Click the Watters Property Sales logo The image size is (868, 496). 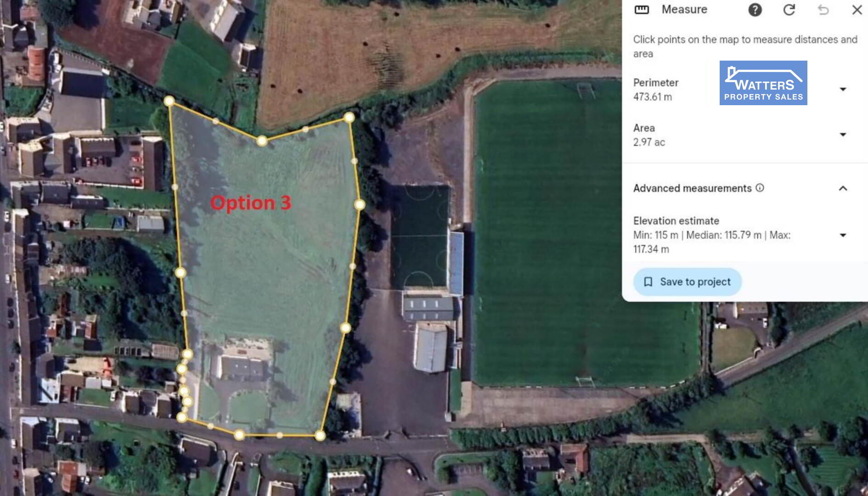coord(763,83)
